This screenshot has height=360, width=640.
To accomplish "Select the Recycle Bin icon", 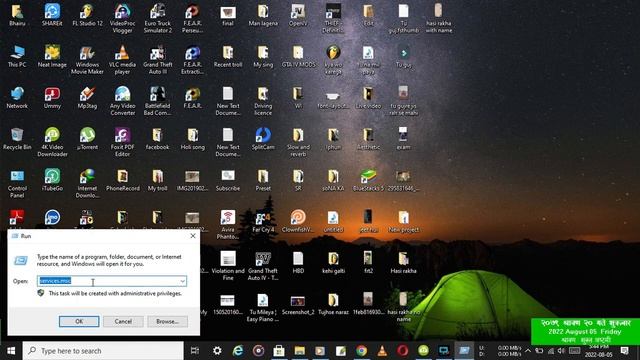I will (x=17, y=139).
